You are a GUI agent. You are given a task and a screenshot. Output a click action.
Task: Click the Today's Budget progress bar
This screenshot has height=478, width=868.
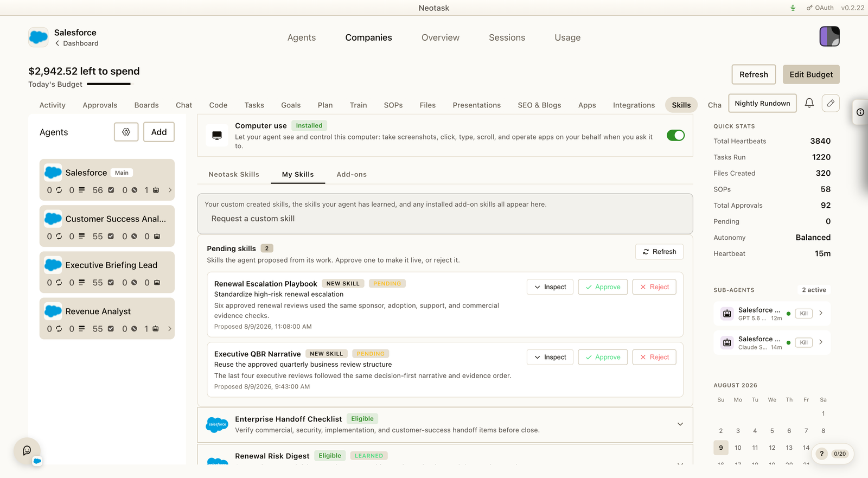point(108,84)
